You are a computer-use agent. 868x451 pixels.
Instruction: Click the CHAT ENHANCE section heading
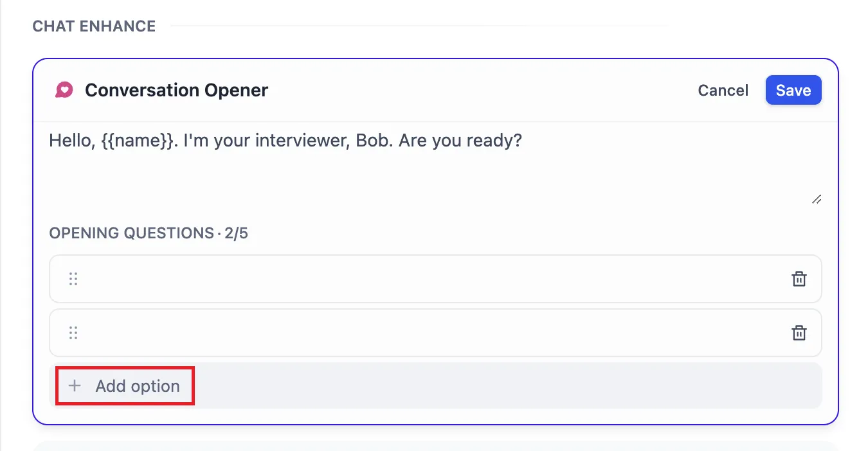[94, 26]
